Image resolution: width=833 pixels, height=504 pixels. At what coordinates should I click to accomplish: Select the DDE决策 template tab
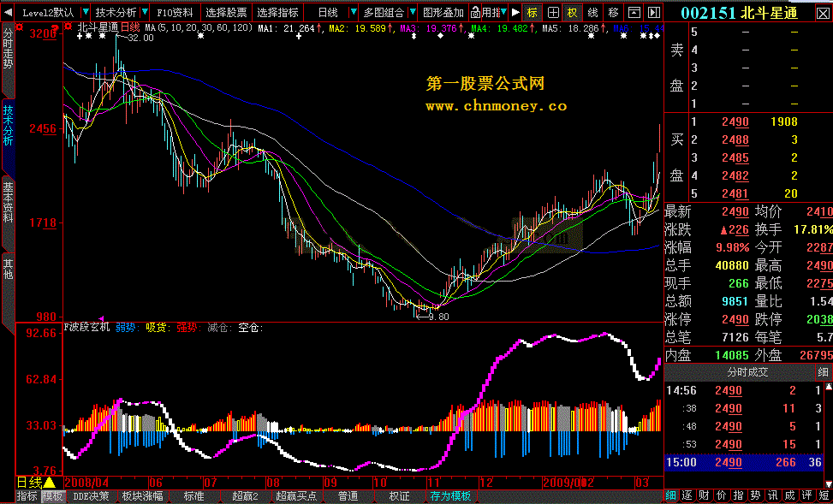[91, 496]
